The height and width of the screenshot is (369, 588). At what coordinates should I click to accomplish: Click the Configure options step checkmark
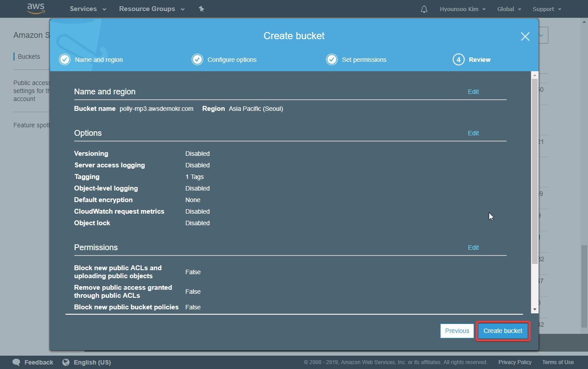[x=197, y=60]
